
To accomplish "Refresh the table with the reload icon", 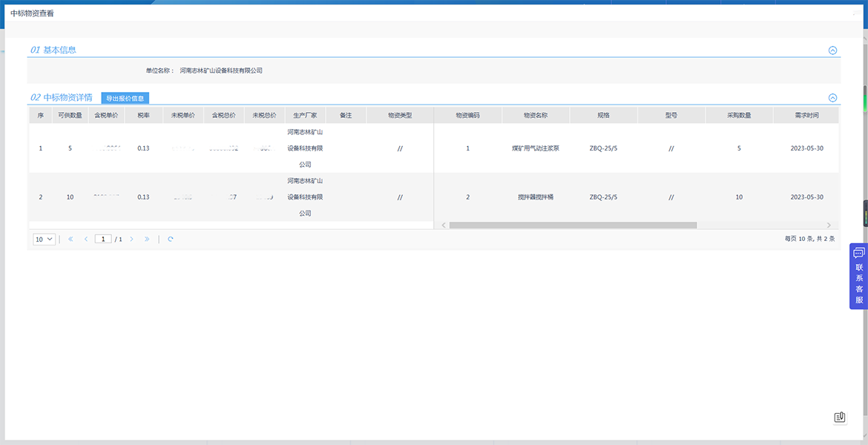I will [171, 240].
